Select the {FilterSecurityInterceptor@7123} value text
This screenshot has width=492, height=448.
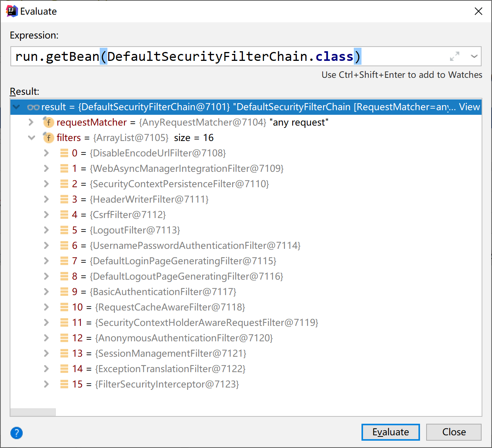point(167,384)
